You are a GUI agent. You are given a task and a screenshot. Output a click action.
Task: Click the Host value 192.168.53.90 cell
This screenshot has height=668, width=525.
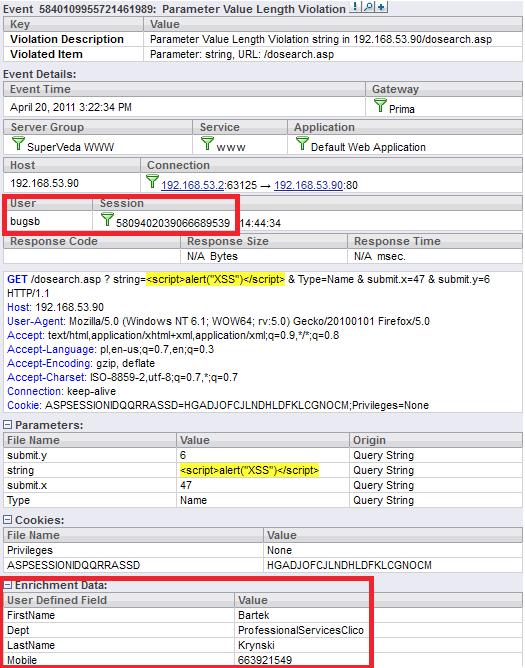72,183
